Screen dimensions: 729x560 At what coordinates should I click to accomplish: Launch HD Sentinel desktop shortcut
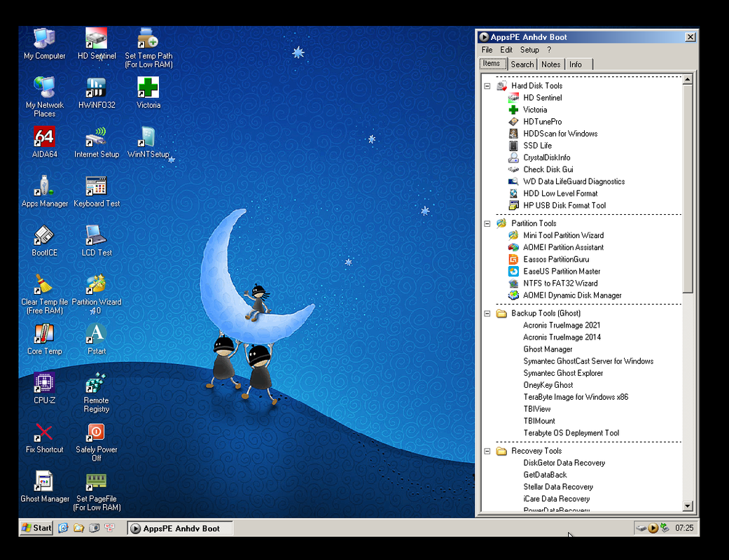tap(96, 43)
